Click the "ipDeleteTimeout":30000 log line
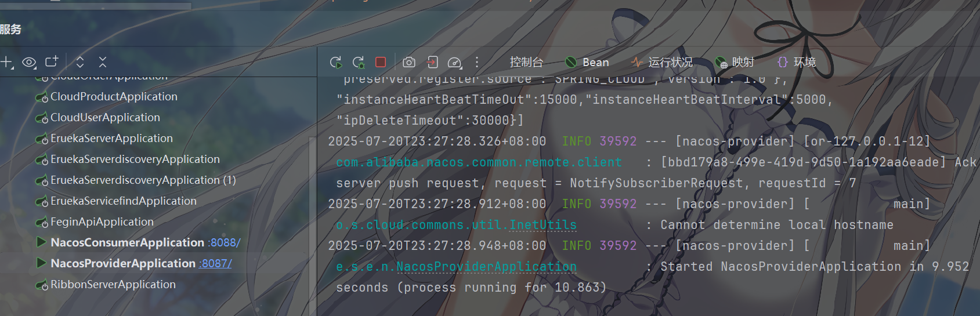The height and width of the screenshot is (316, 980). [x=430, y=121]
